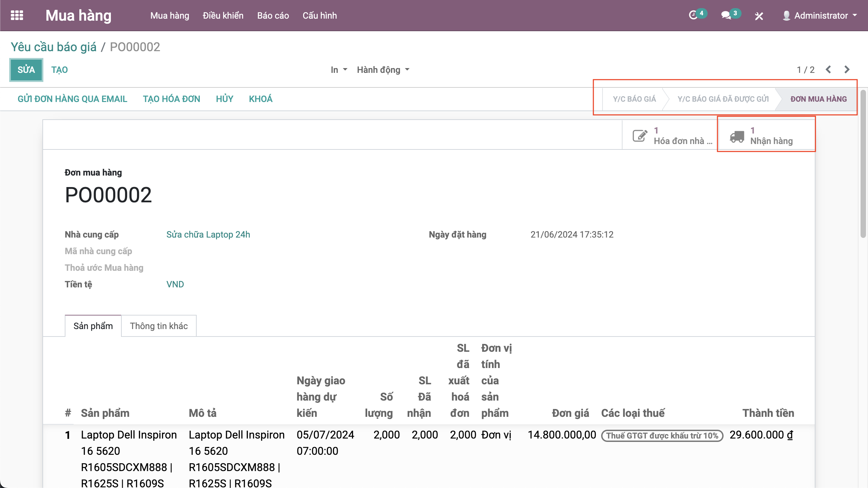Click the debug tools icon

759,16
